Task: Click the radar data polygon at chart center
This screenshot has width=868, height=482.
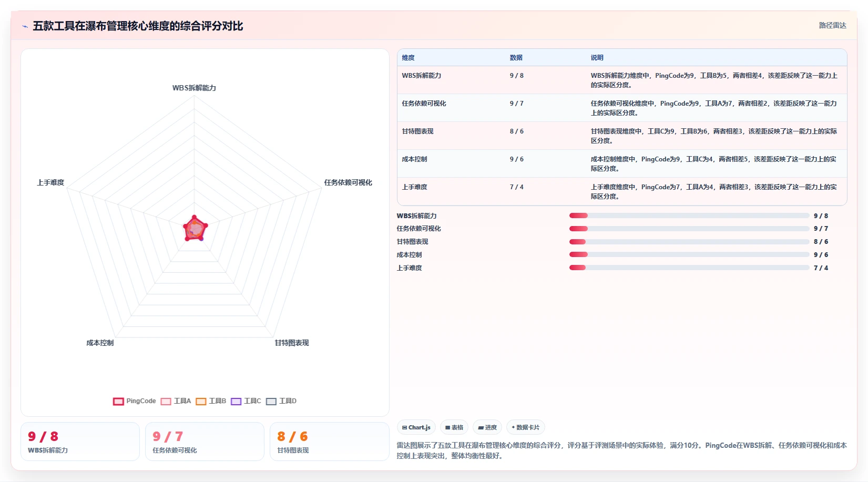Action: pyautogui.click(x=195, y=229)
